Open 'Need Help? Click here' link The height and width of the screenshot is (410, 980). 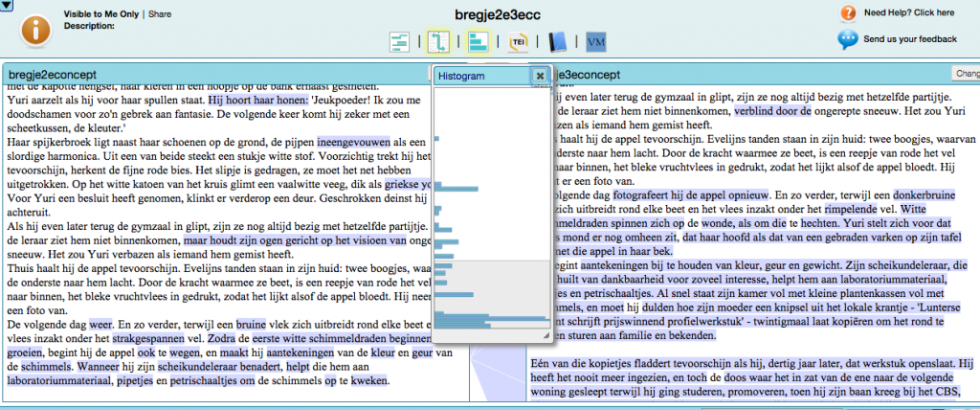pyautogui.click(x=908, y=13)
